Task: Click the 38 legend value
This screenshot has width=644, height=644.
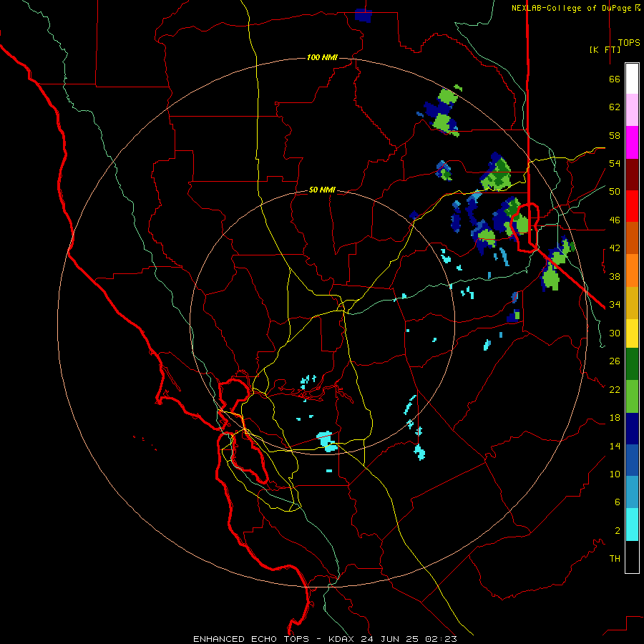Action: [x=615, y=276]
